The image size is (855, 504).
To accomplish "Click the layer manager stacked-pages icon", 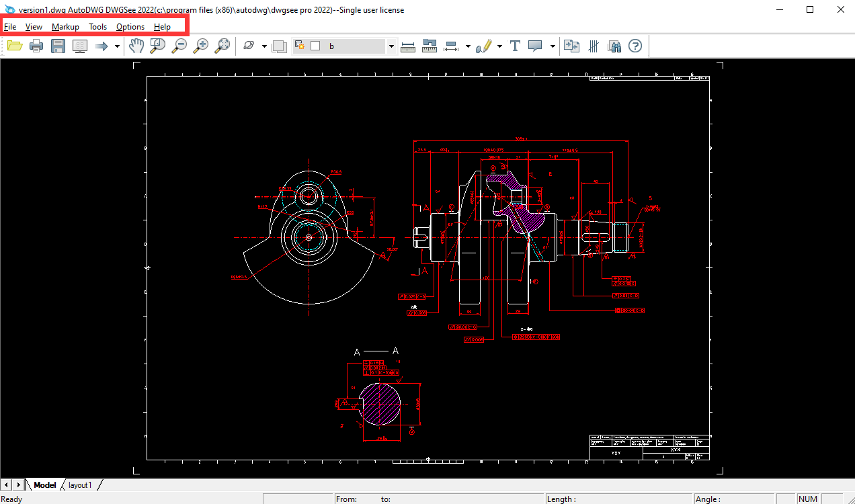I will tap(279, 46).
